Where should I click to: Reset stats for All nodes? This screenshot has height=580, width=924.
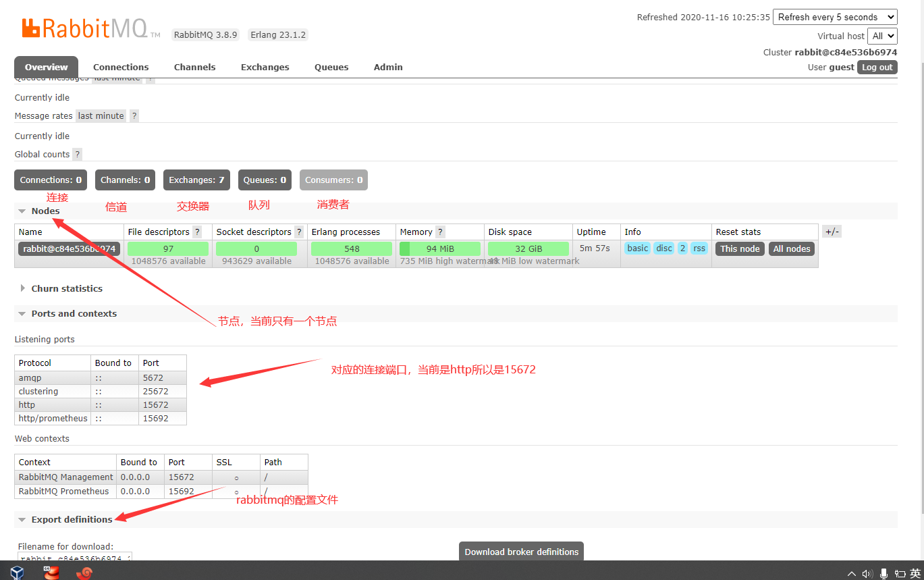coord(792,248)
